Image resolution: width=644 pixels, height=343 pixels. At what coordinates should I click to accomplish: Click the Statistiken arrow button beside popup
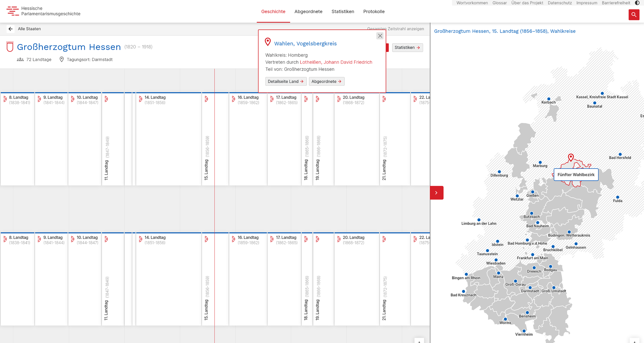pyautogui.click(x=407, y=47)
